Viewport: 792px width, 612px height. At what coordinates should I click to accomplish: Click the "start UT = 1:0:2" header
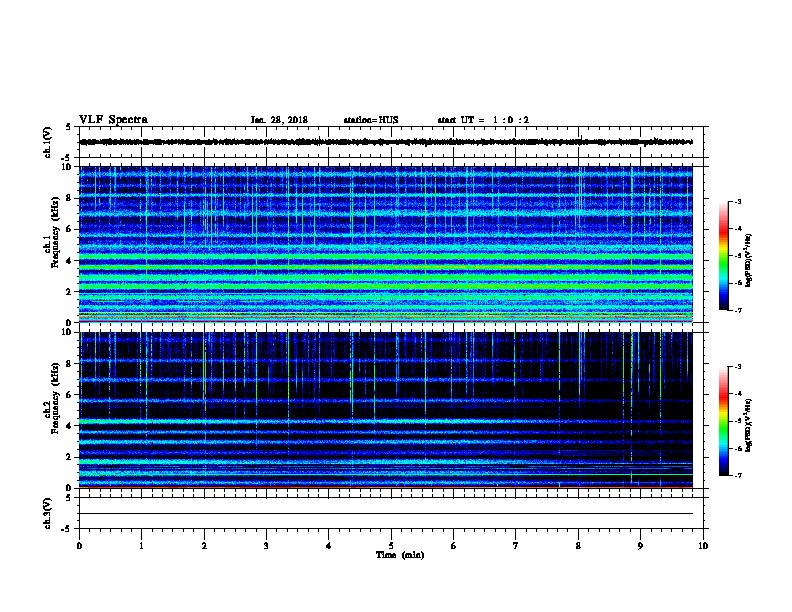(483, 120)
